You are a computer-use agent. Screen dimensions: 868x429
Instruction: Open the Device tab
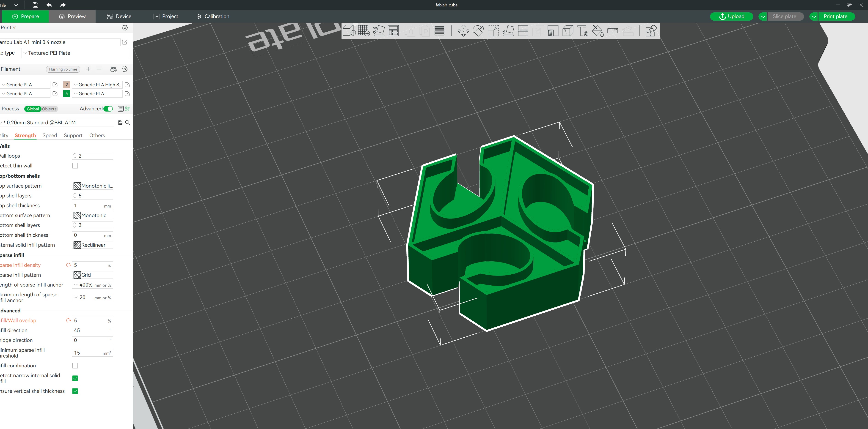point(119,16)
